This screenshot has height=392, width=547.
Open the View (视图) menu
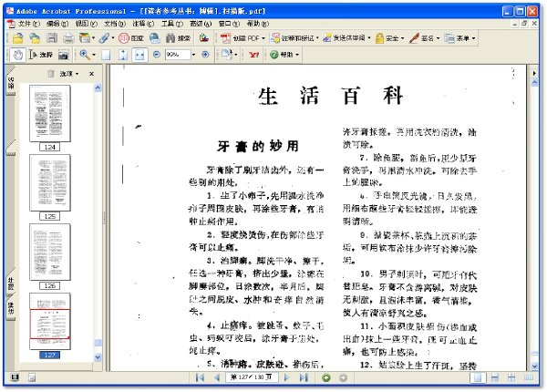pyautogui.click(x=87, y=24)
